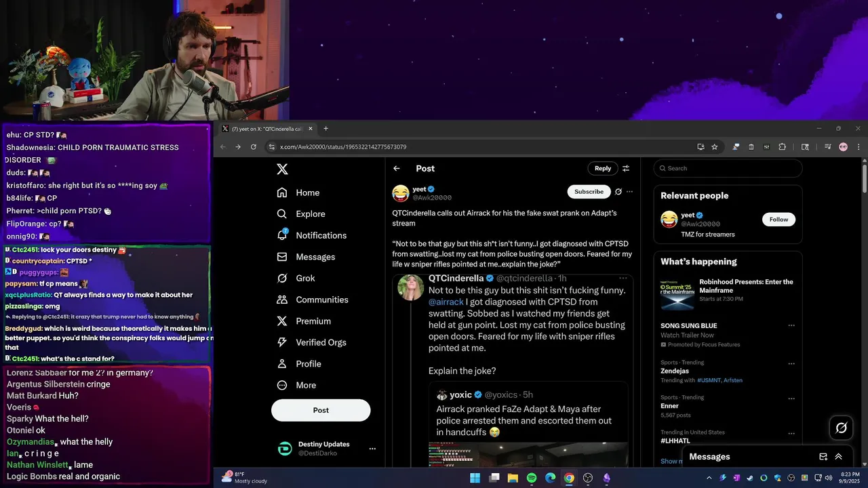
Task: Click the address bar URL
Action: [x=343, y=147]
